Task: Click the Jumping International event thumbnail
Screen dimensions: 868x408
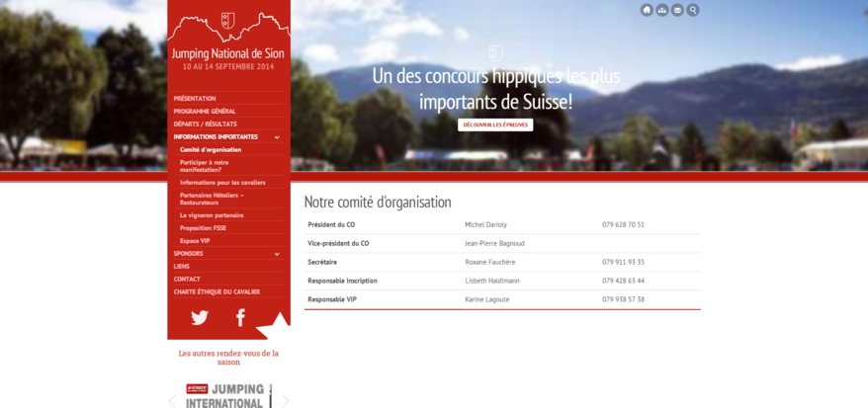Action: [228, 395]
